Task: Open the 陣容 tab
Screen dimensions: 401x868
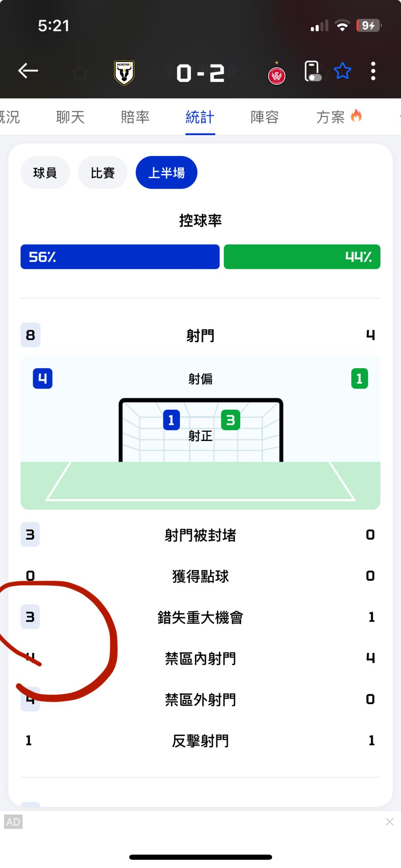Action: [x=265, y=117]
